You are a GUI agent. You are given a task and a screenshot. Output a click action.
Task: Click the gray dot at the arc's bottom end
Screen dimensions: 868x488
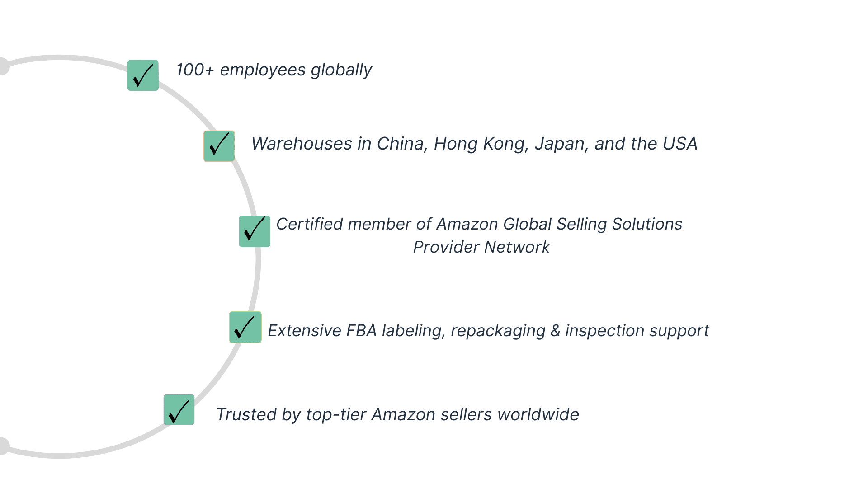3,446
